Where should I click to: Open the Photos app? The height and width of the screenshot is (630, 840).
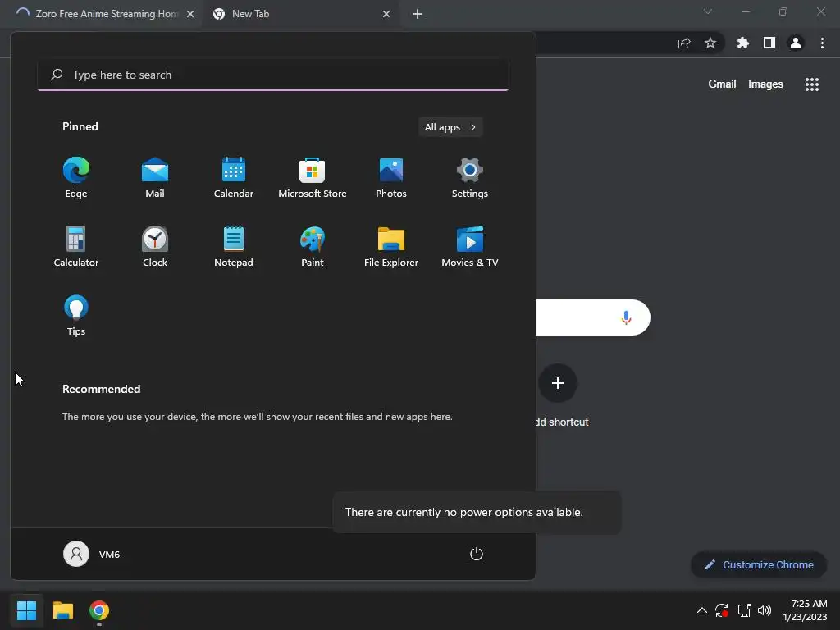391,178
